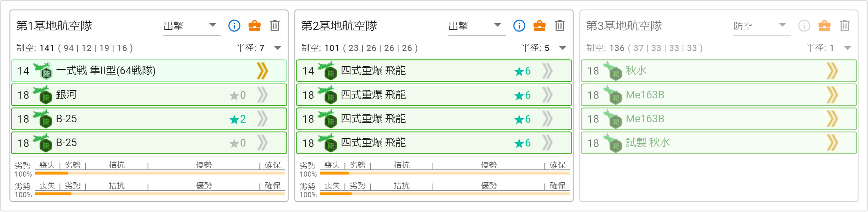Delete 第2基地航空隊 with the trash icon
Viewport: 868px width, 212px height.
pos(560,26)
